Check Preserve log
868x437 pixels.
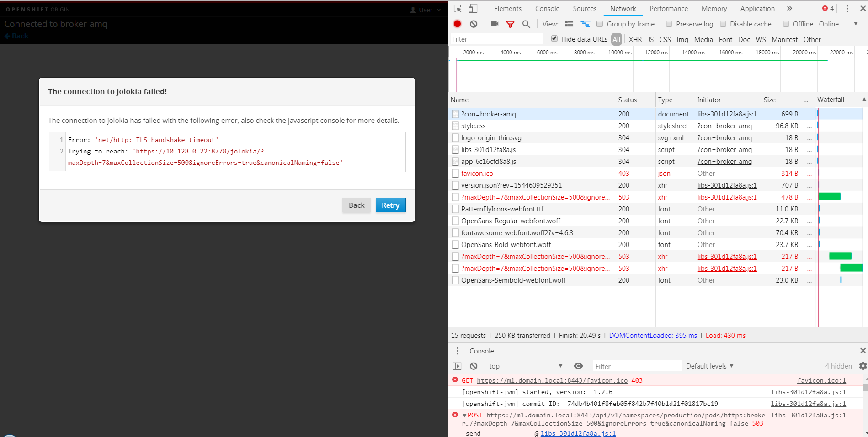coord(669,24)
